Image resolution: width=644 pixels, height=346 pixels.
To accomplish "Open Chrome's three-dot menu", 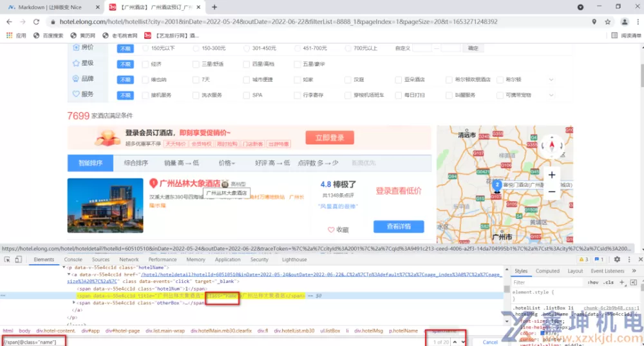I will tap(638, 22).
